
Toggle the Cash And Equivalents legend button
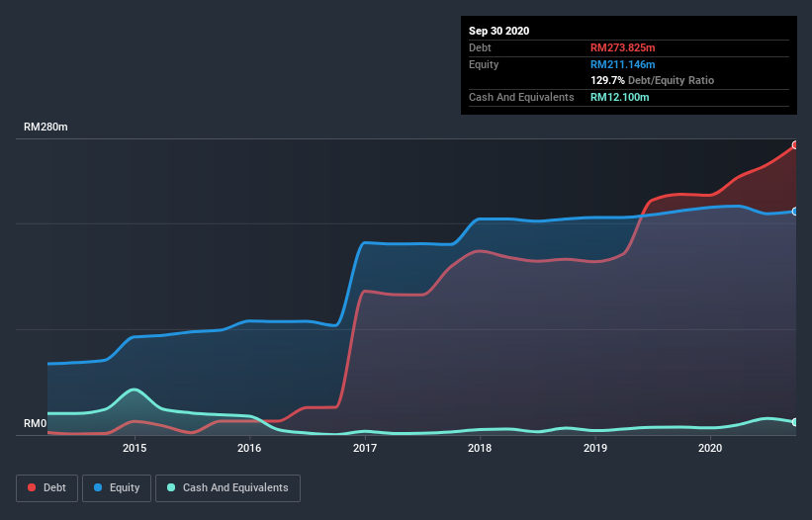point(227,488)
